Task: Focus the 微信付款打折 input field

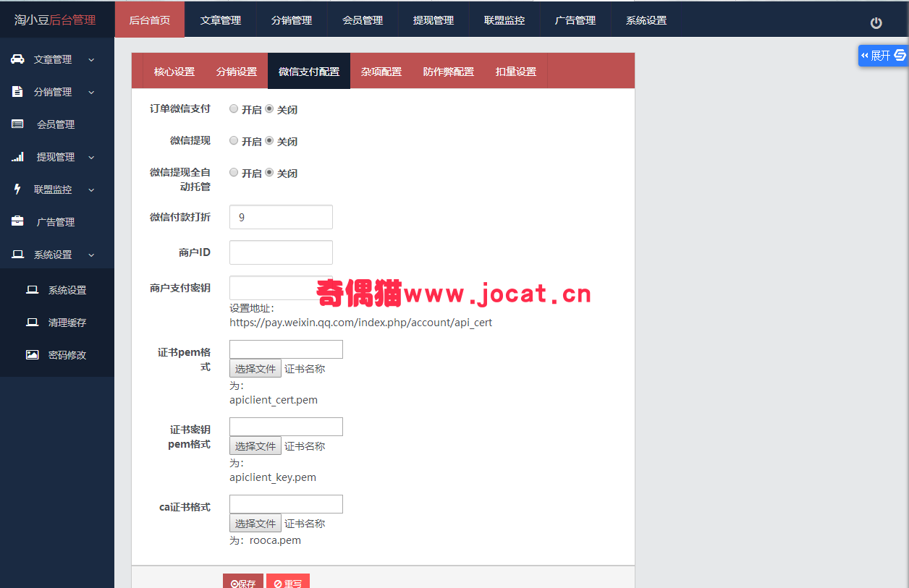Action: pyautogui.click(x=281, y=217)
